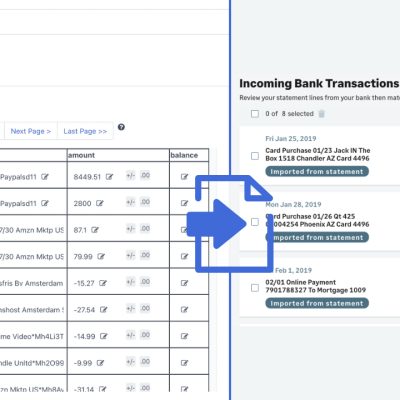The height and width of the screenshot is (400, 400).
Task: Flip sign with +/- on the 87.1 row
Action: (x=130, y=229)
